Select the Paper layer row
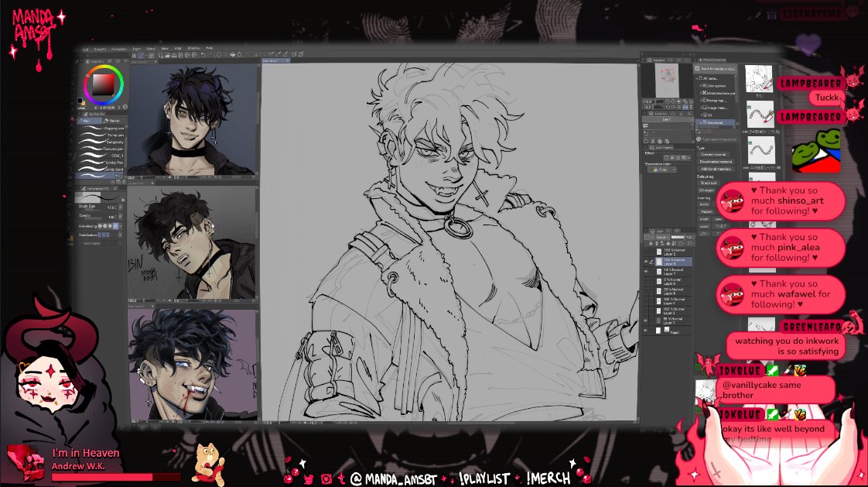Image resolution: width=868 pixels, height=487 pixels. (x=673, y=330)
